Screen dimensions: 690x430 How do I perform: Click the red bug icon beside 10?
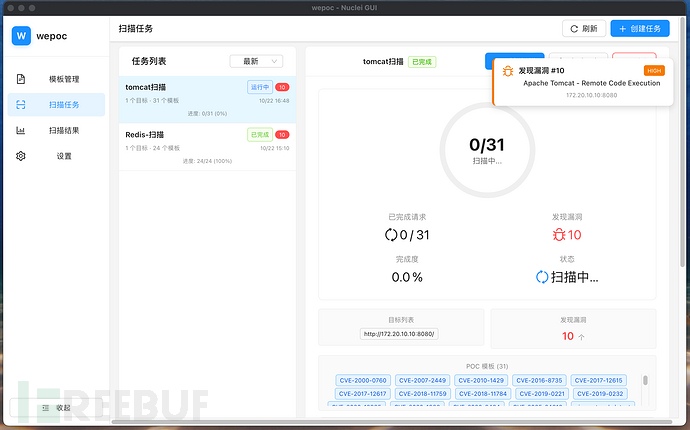[x=559, y=235]
